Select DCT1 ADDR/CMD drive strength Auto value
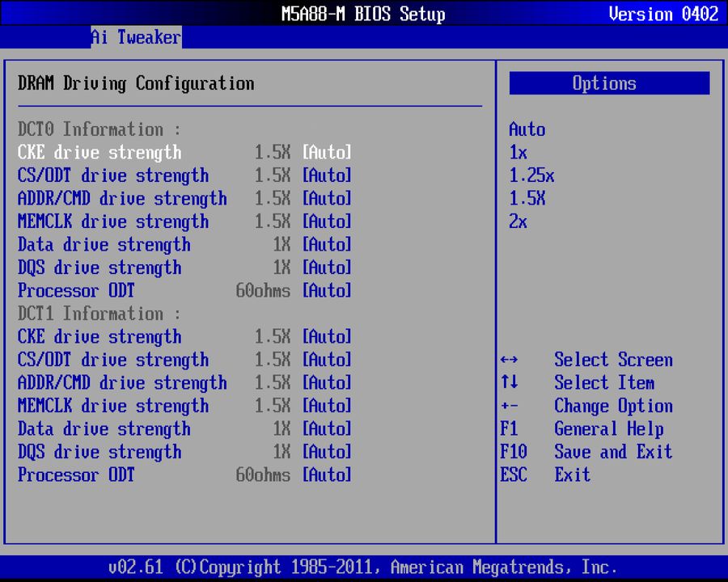This screenshot has width=728, height=582. pyautogui.click(x=327, y=383)
